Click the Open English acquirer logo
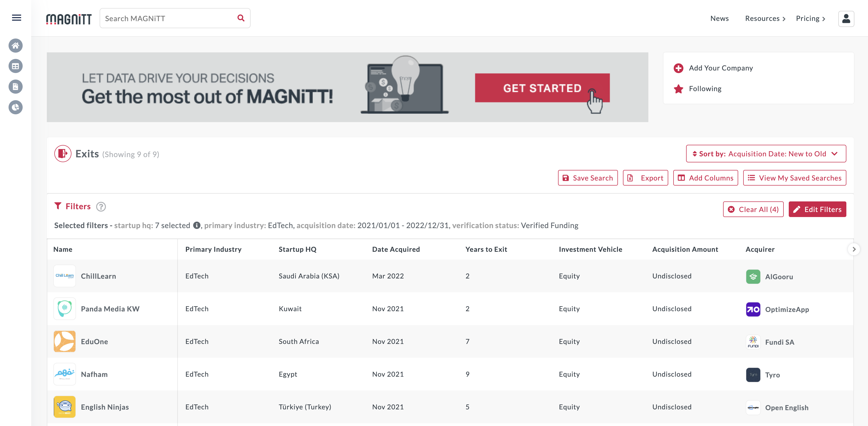Screen dimensions: 868x426 [753, 407]
